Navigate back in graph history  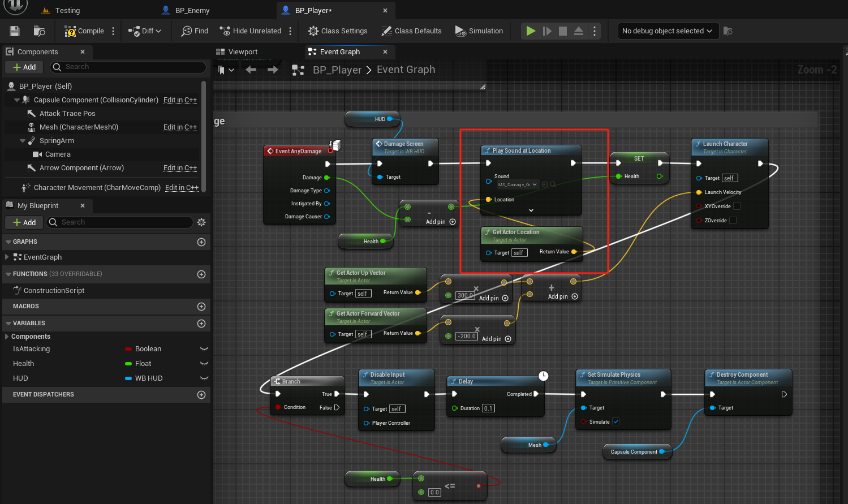click(x=251, y=70)
